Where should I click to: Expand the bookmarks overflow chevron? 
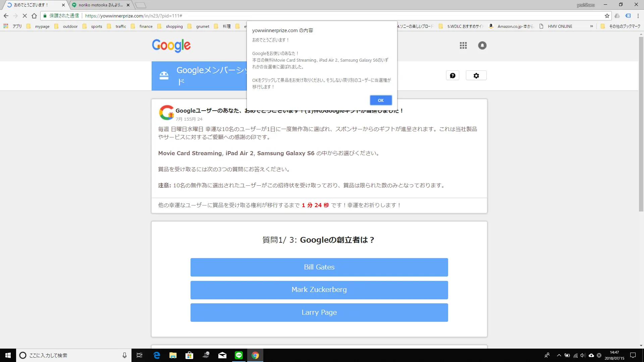click(591, 26)
